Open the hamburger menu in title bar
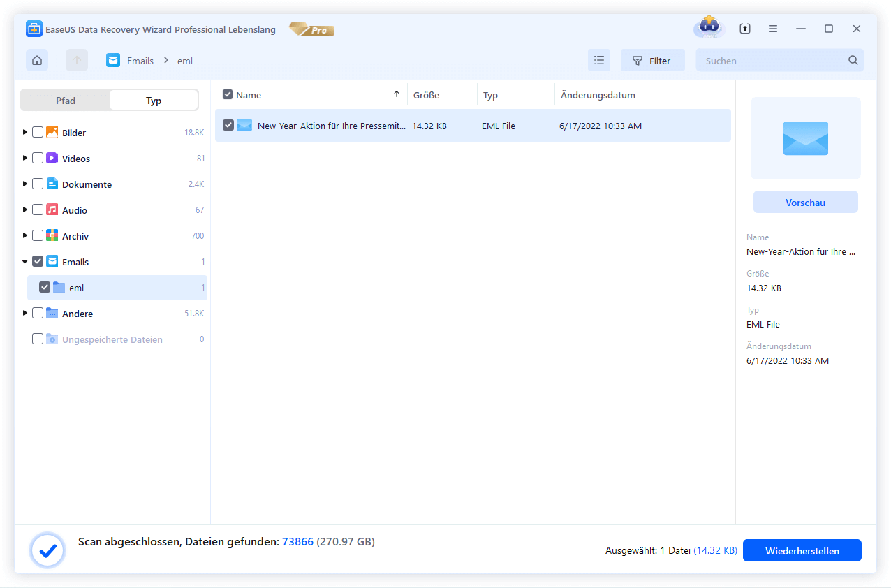The height and width of the screenshot is (588, 891). 773,29
